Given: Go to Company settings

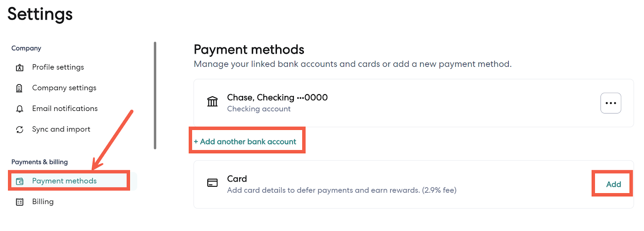Looking at the screenshot, I should (x=64, y=88).
